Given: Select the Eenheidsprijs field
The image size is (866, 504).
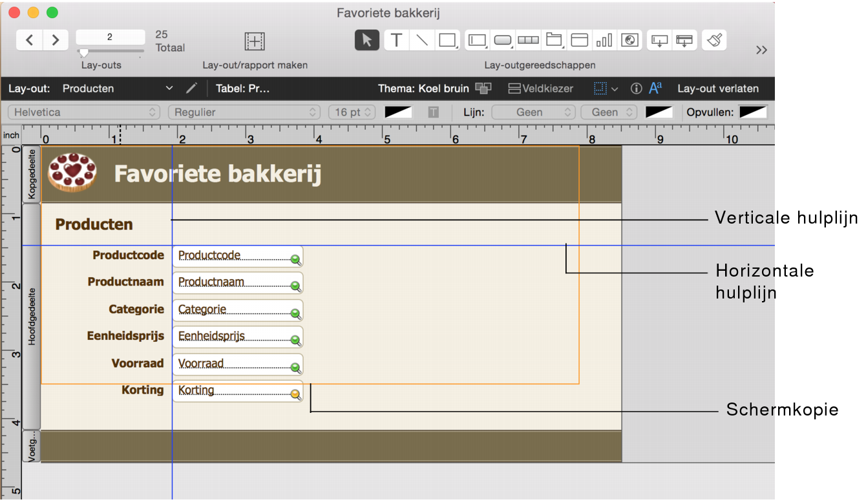Looking at the screenshot, I should [x=238, y=337].
